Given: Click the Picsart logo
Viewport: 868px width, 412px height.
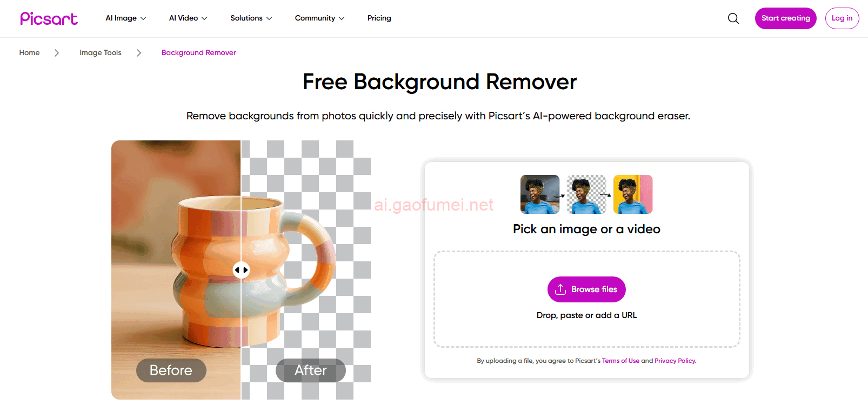Looking at the screenshot, I should pos(49,18).
